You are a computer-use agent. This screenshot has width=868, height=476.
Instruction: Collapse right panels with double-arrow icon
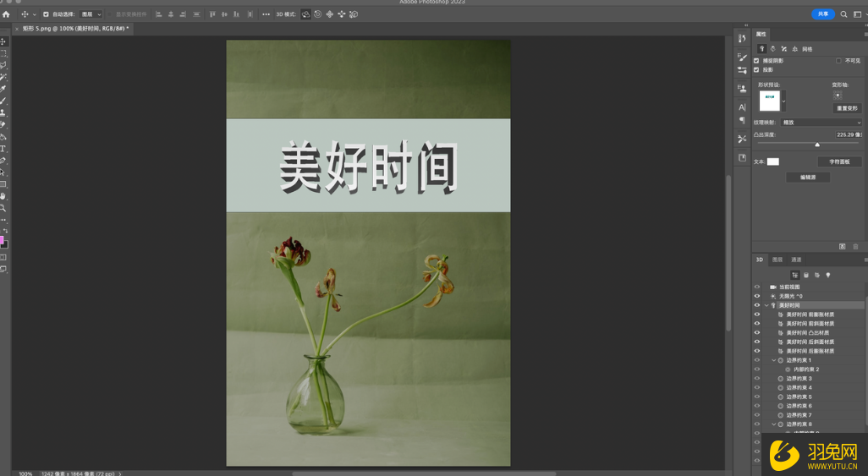click(745, 25)
